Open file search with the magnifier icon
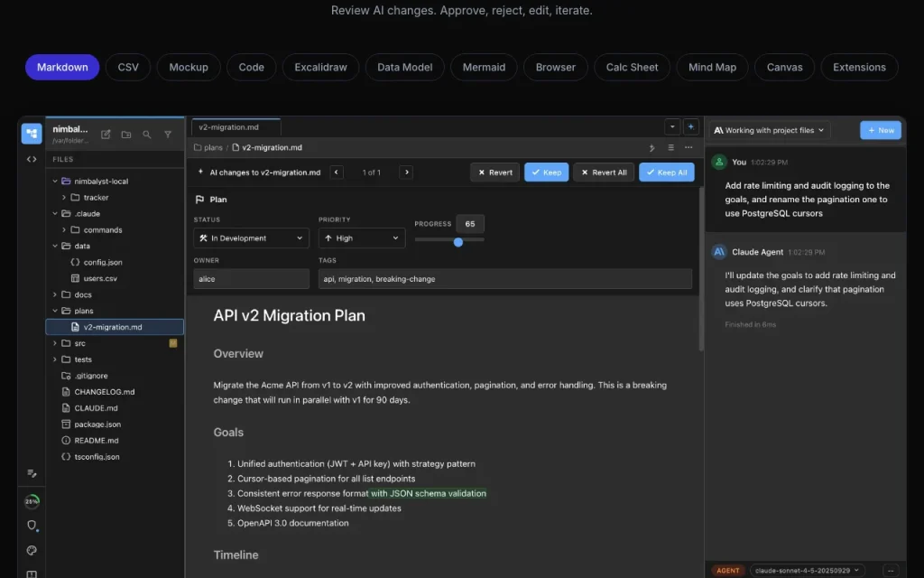Viewport: 924px width, 578px height. pyautogui.click(x=147, y=135)
